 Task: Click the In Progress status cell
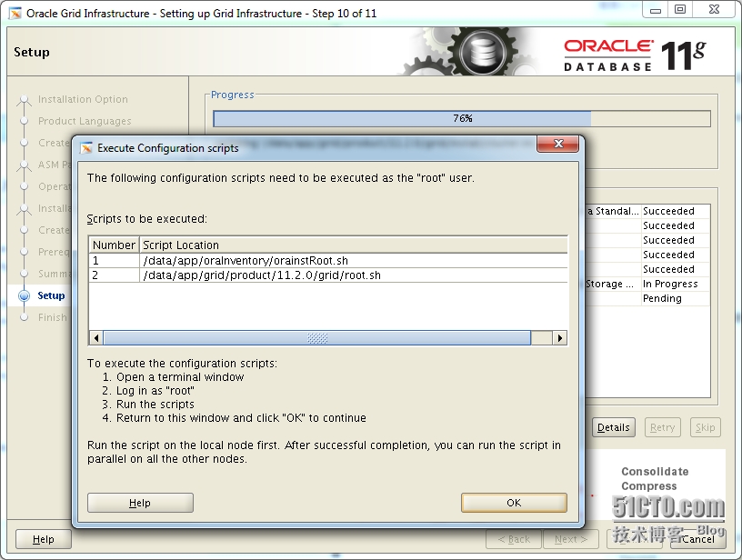[x=676, y=284]
